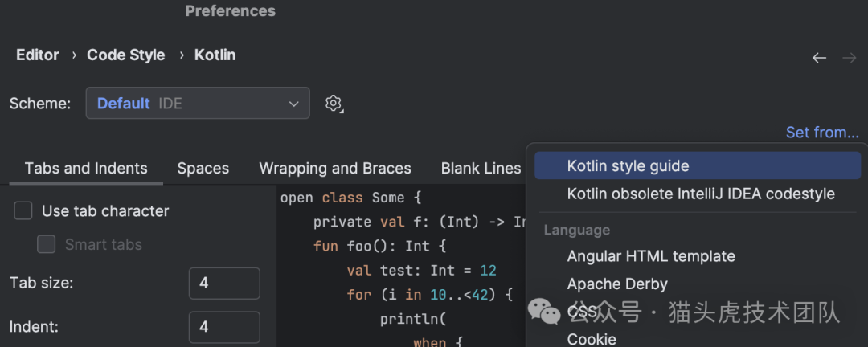This screenshot has height=347, width=868.
Task: Open the scheme actions gear menu
Action: 334,103
